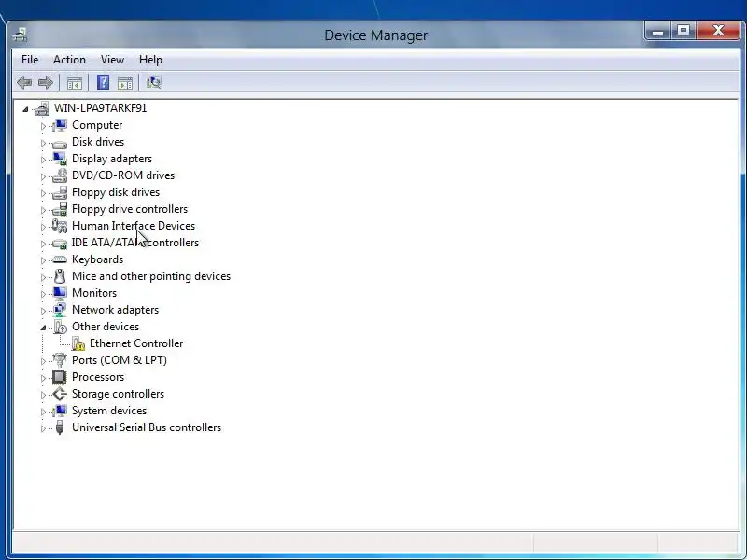Click the Monitors category icon
Viewport: 747px width, 560px height.
60,293
